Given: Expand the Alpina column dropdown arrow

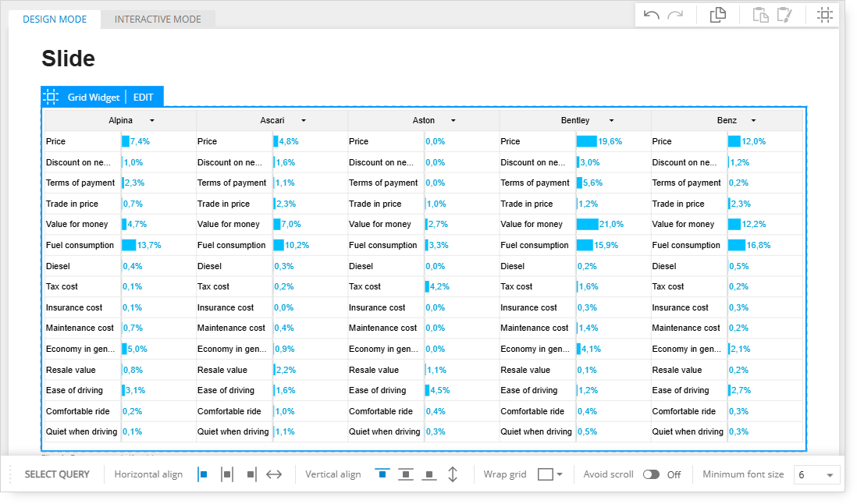Looking at the screenshot, I should pyautogui.click(x=152, y=121).
